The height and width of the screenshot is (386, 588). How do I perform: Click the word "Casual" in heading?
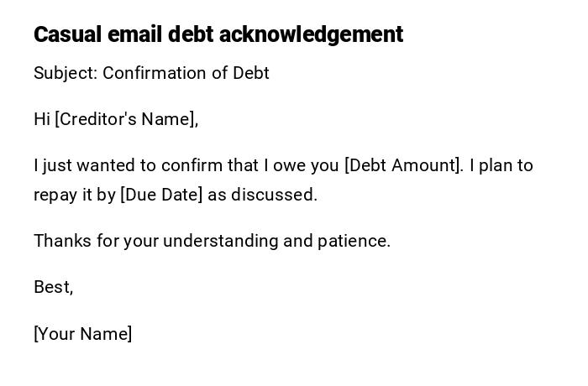[67, 34]
